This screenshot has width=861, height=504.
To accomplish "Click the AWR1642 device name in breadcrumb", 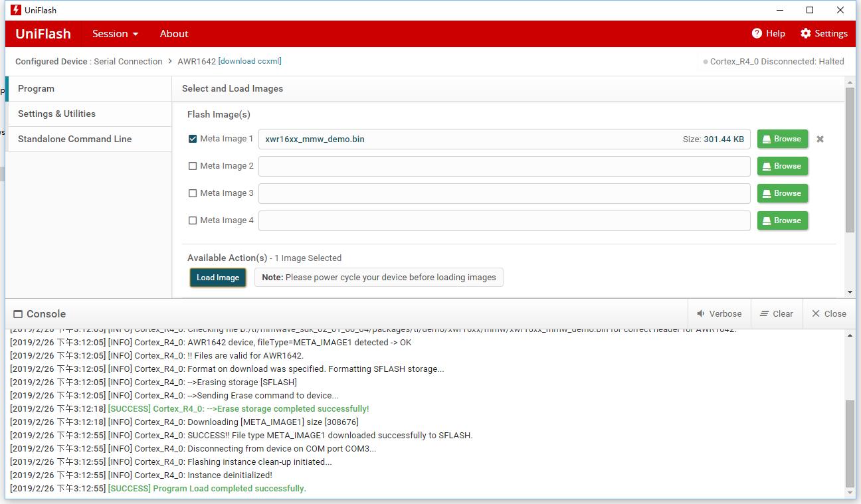I will [x=197, y=61].
